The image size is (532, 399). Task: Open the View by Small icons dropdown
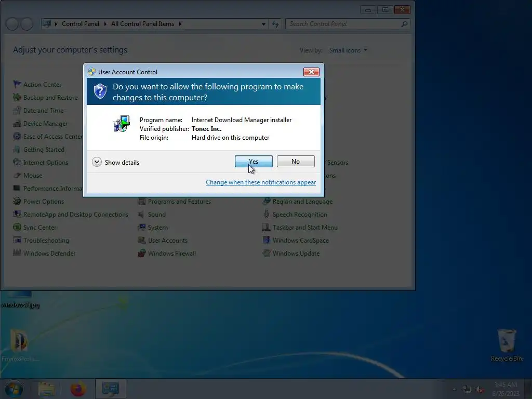click(348, 50)
